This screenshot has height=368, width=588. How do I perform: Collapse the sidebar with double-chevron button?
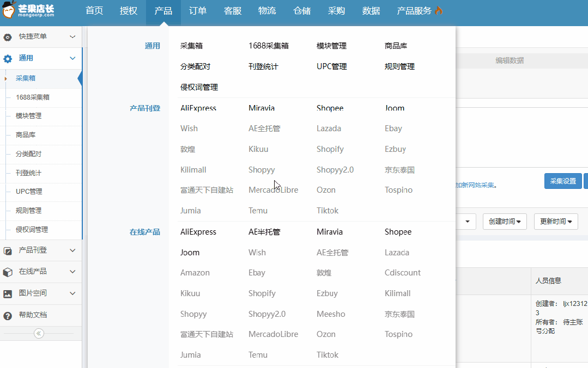39,333
